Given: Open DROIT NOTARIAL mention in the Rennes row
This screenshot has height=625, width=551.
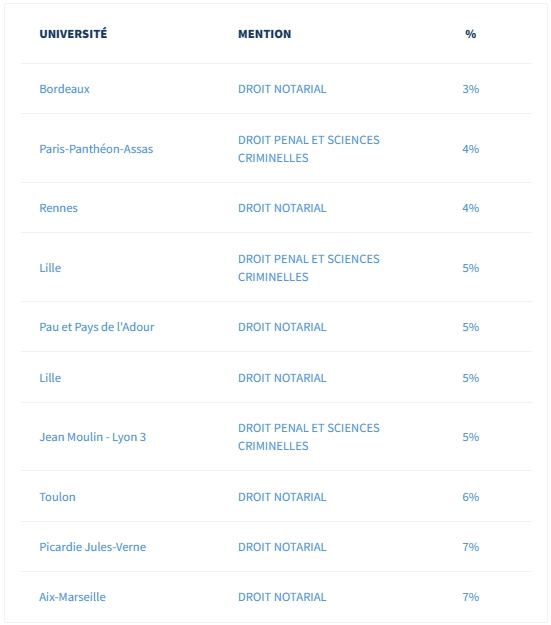Looking at the screenshot, I should pos(282,208).
